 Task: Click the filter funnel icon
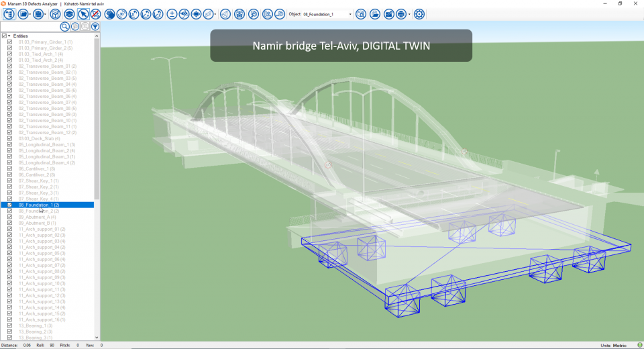95,27
